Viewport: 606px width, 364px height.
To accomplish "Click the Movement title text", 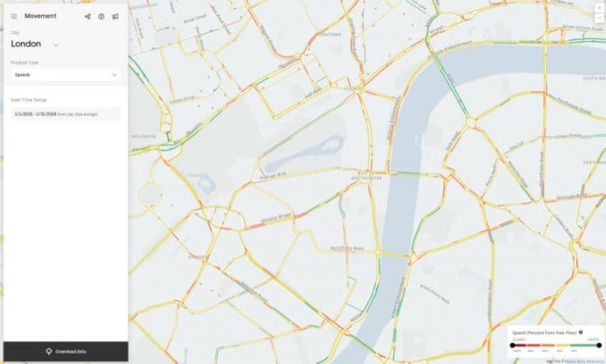I will point(40,16).
